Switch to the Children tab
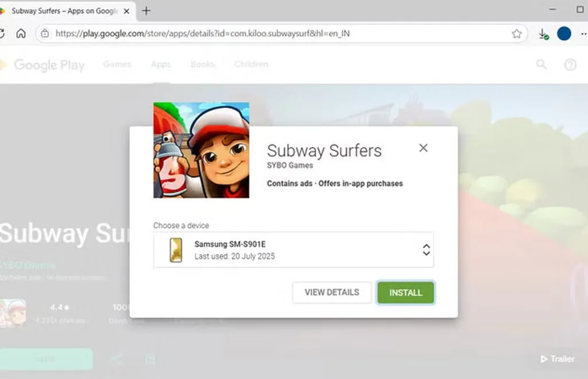The image size is (588, 379). (252, 64)
